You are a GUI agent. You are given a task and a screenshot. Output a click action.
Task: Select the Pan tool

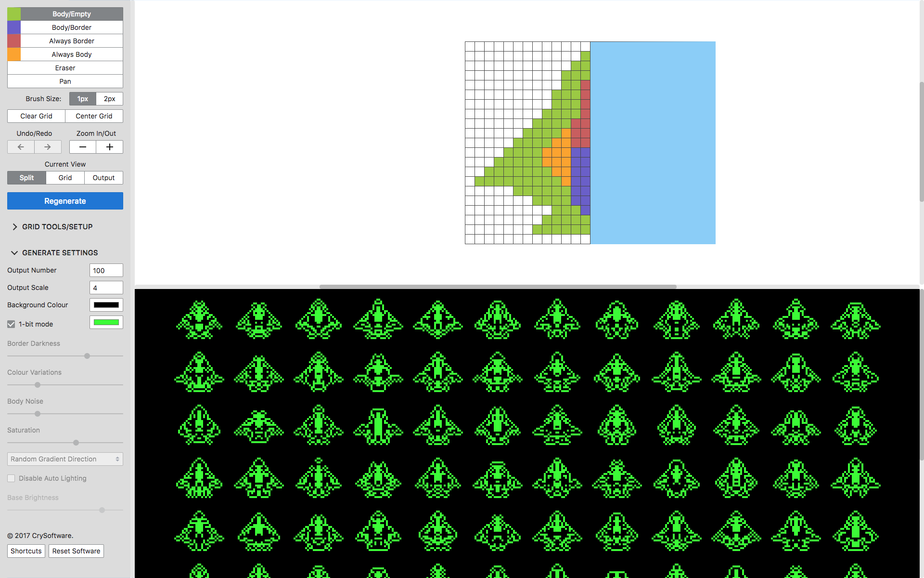pyautogui.click(x=64, y=81)
